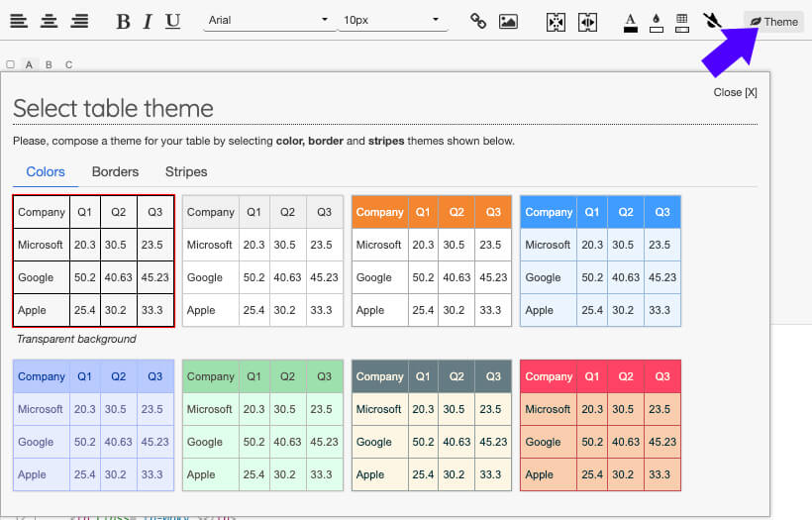Viewport: 812px width, 520px height.
Task: Center align text in toolbar
Action: (50, 21)
